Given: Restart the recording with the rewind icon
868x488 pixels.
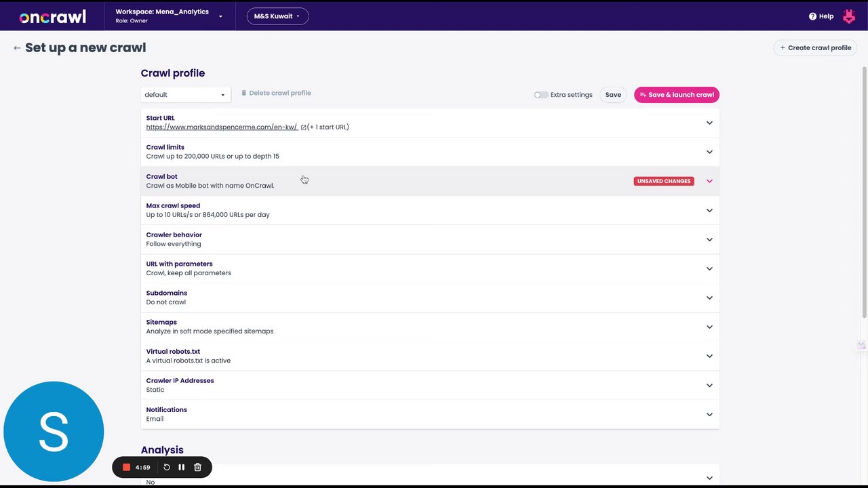Looking at the screenshot, I should click(x=167, y=467).
